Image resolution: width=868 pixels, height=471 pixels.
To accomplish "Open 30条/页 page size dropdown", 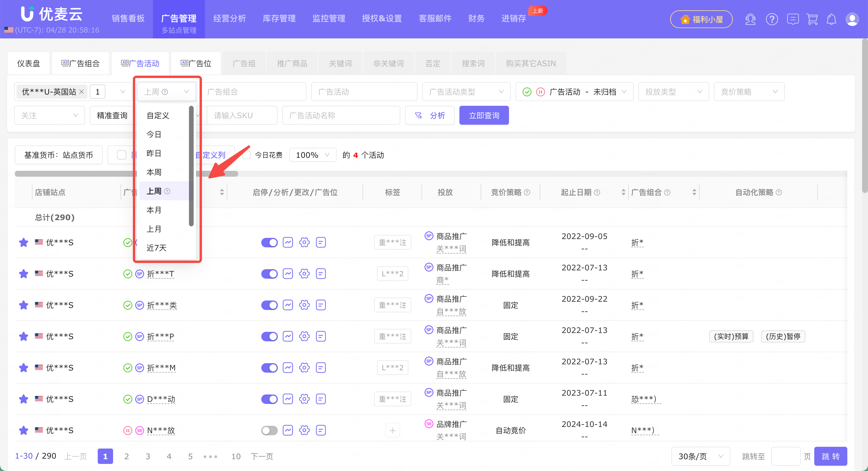I will (700, 456).
